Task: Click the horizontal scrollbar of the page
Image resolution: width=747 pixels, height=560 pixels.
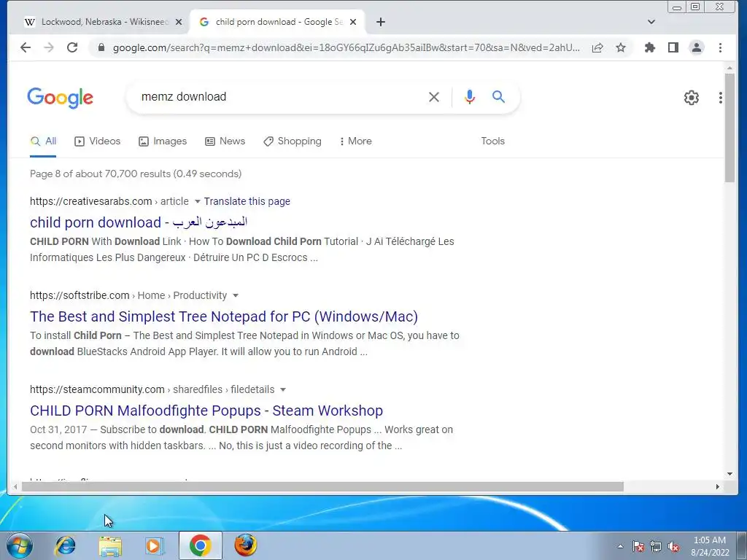Action: [x=322, y=486]
